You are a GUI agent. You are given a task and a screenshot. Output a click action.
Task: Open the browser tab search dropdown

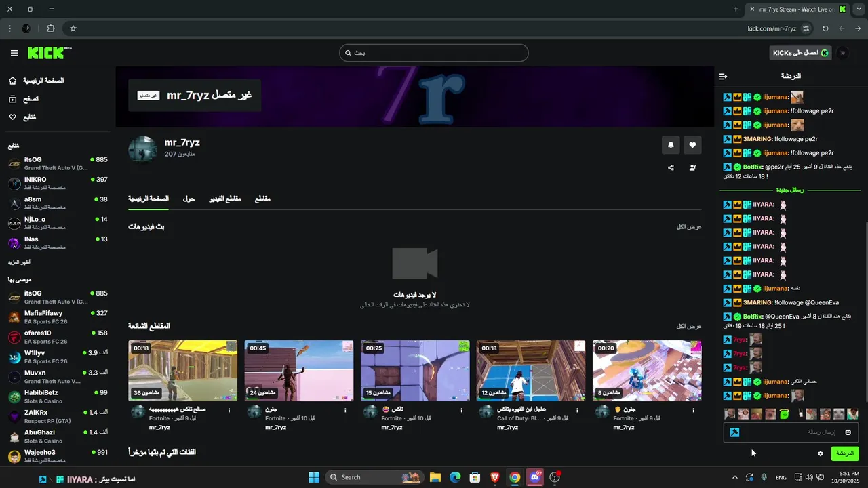click(859, 9)
